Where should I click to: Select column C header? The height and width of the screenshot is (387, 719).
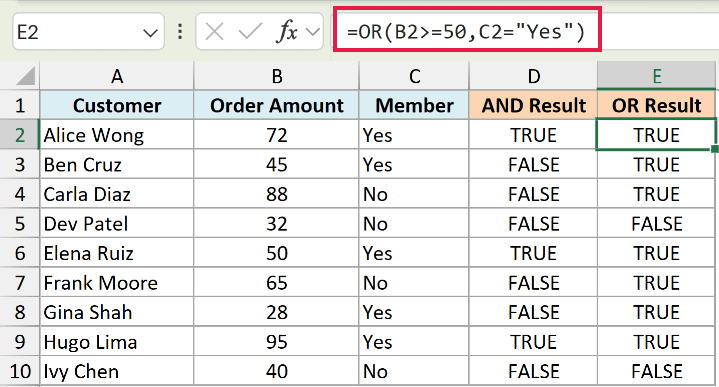(x=414, y=76)
